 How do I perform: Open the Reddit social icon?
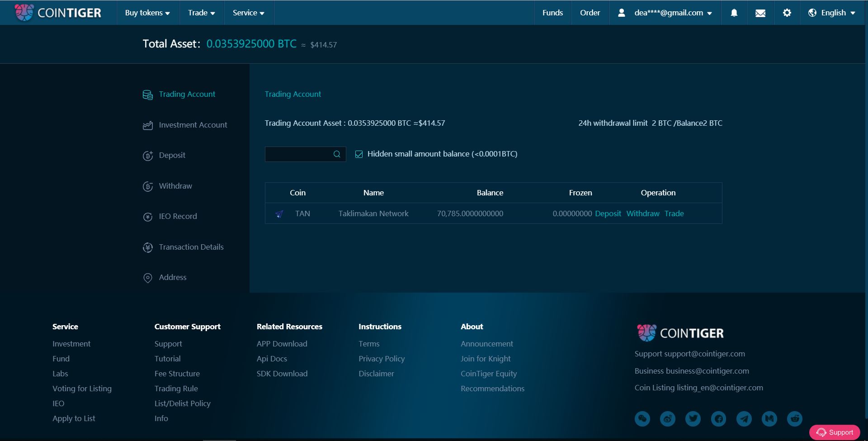coord(795,419)
